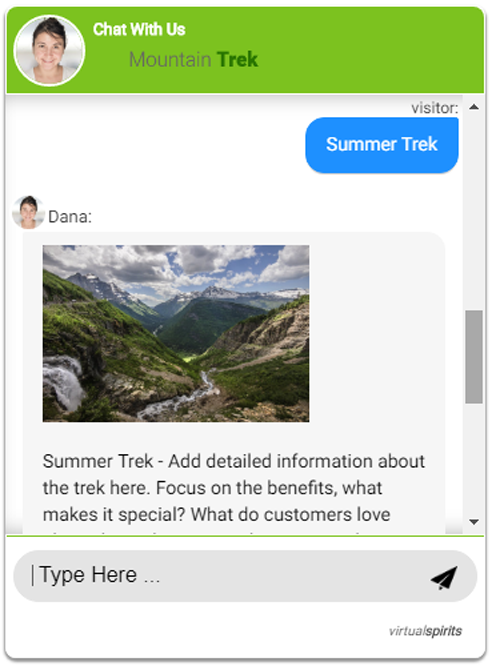Click the Chat With Us heading

point(139,29)
